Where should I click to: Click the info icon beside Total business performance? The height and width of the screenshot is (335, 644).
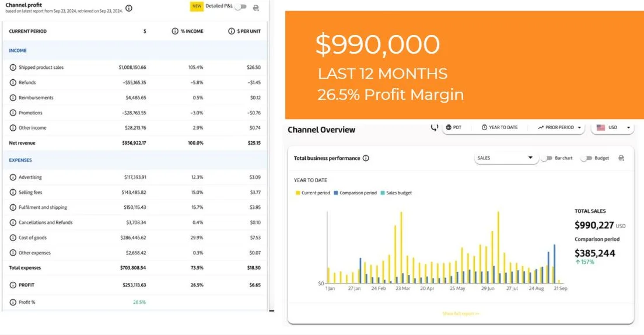tap(366, 158)
